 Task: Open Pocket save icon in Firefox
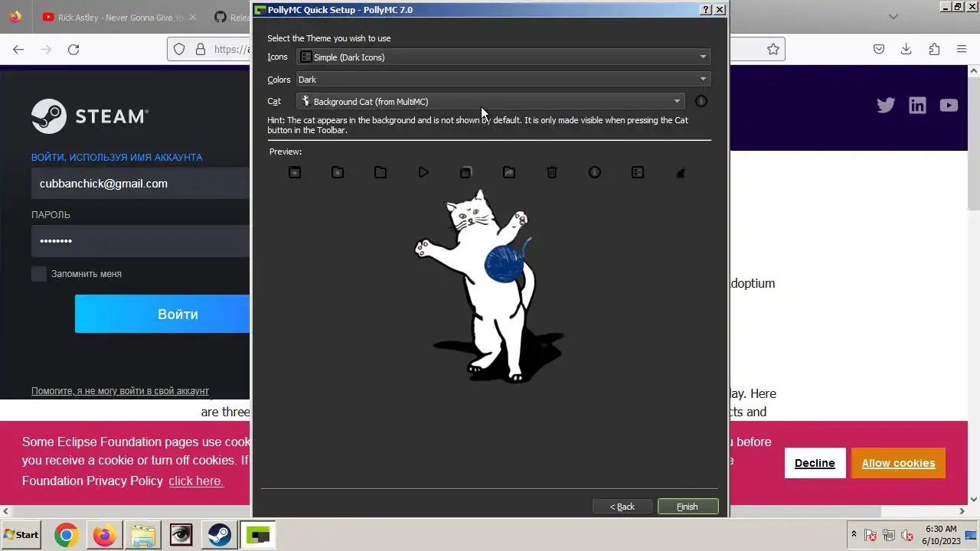[x=879, y=49]
